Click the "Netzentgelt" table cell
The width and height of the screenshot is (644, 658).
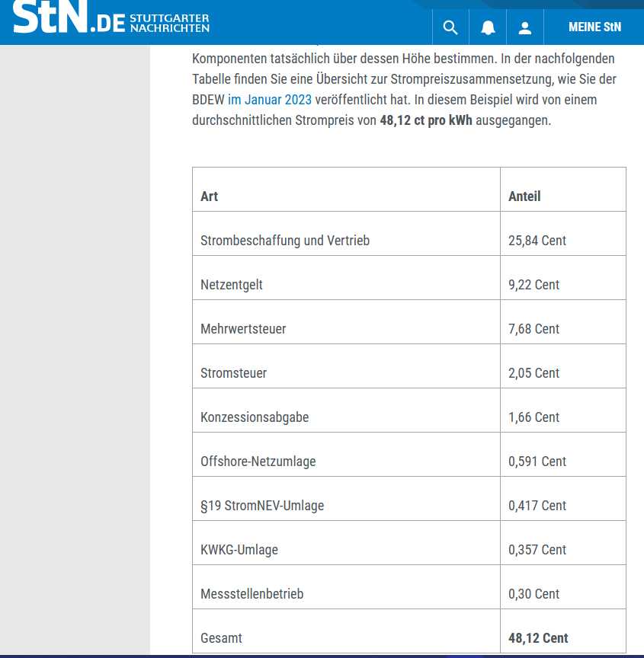tap(232, 285)
